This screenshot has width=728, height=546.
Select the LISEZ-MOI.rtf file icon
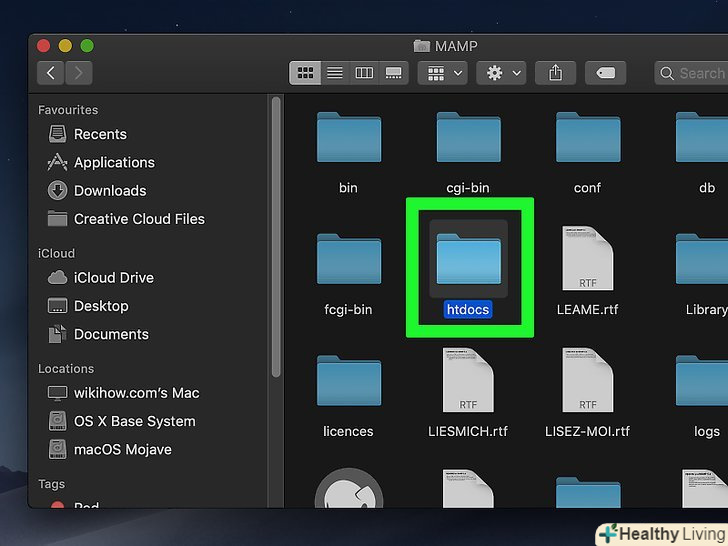tap(588, 380)
